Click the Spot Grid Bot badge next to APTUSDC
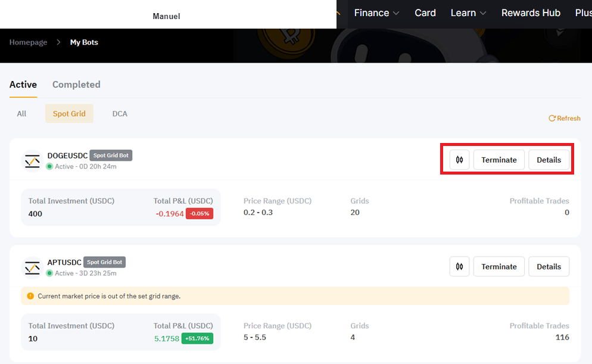The width and height of the screenshot is (592, 364). (x=105, y=262)
